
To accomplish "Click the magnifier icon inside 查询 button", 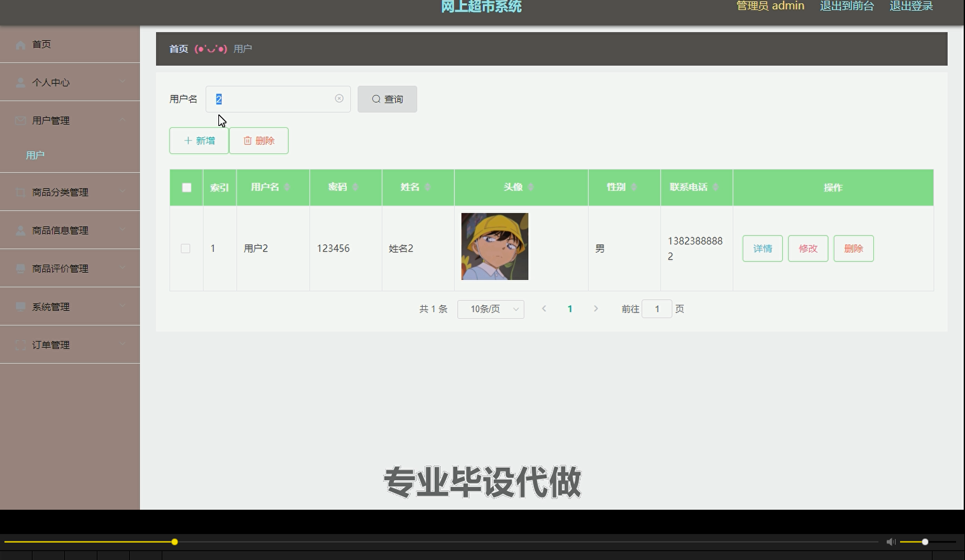I will coord(376,99).
